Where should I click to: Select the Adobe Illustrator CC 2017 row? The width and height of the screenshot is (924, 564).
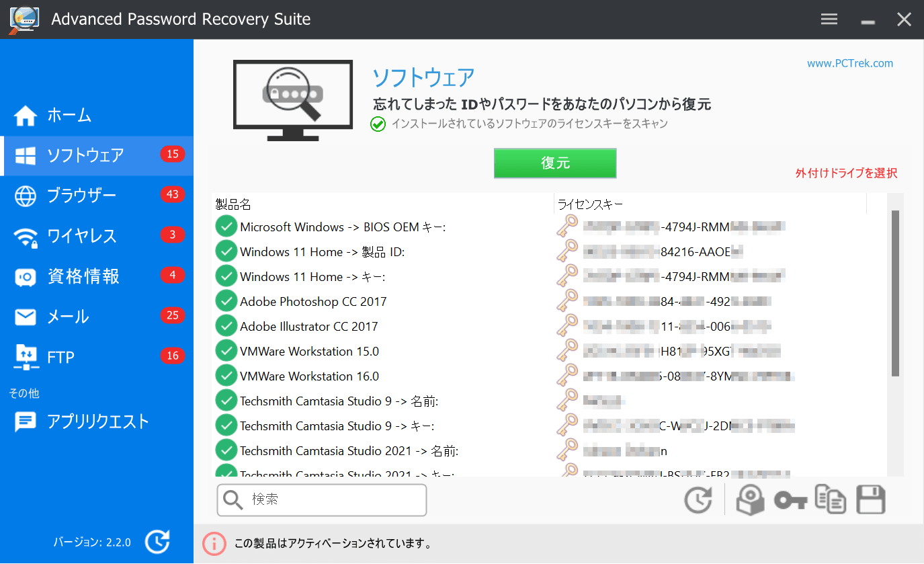point(549,327)
